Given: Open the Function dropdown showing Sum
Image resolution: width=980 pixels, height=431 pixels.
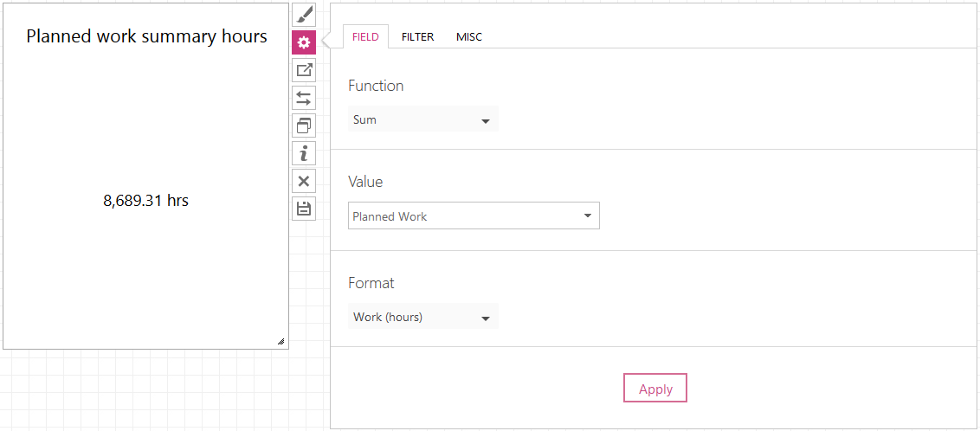Looking at the screenshot, I should coord(423,119).
